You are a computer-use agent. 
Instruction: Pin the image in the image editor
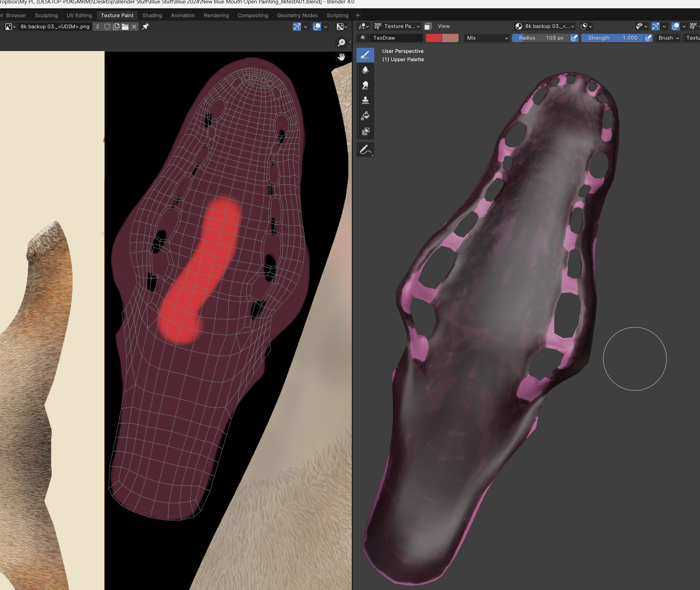point(145,27)
